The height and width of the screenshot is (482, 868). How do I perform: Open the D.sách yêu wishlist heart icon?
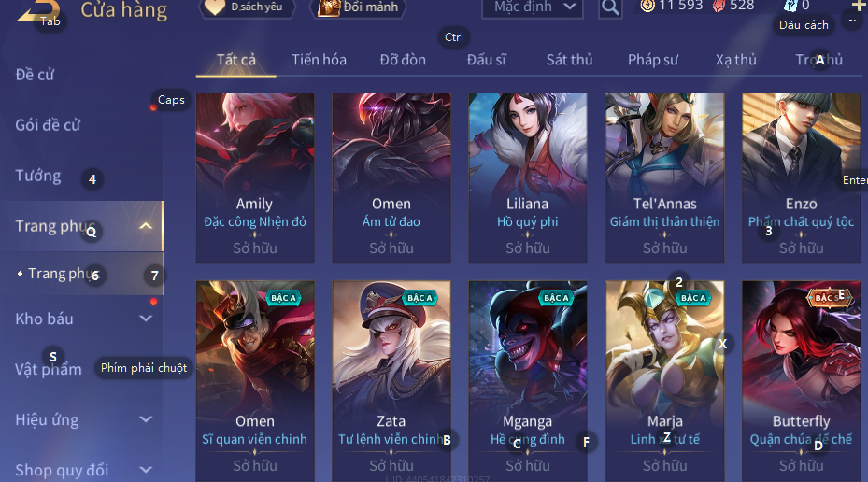click(215, 7)
